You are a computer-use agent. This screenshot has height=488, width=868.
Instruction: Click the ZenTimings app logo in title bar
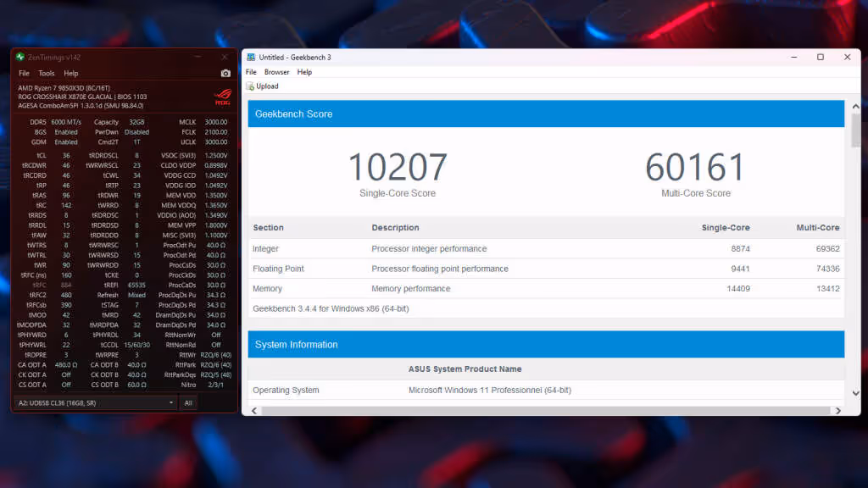point(20,57)
